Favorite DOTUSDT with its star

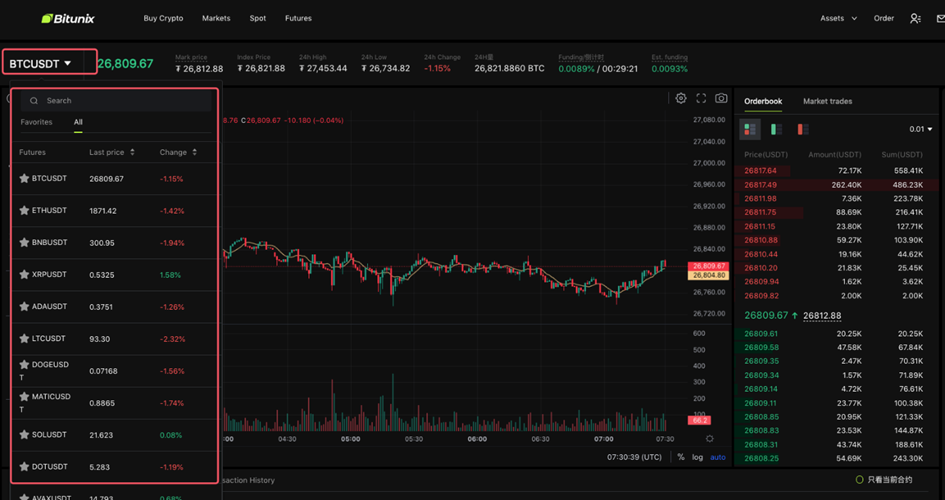(24, 466)
